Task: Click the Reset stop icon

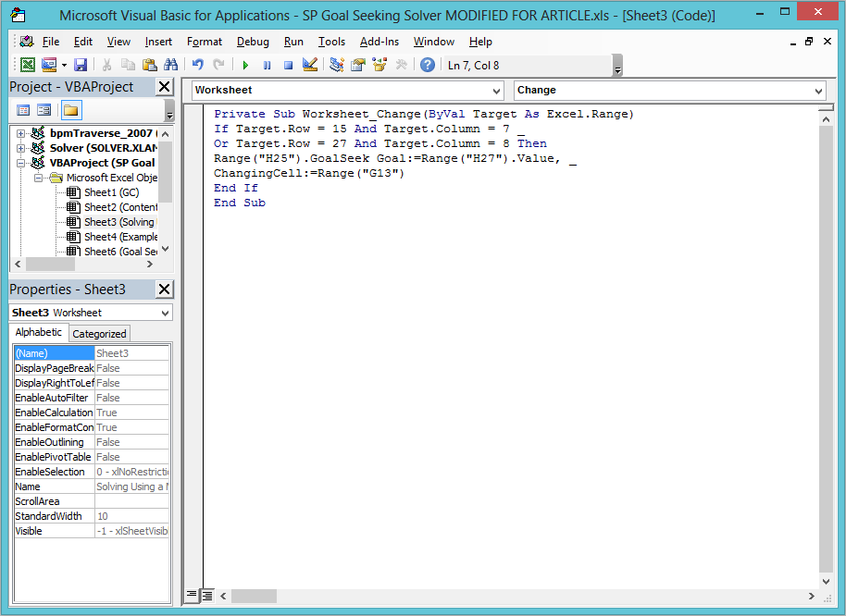Action: pyautogui.click(x=288, y=66)
